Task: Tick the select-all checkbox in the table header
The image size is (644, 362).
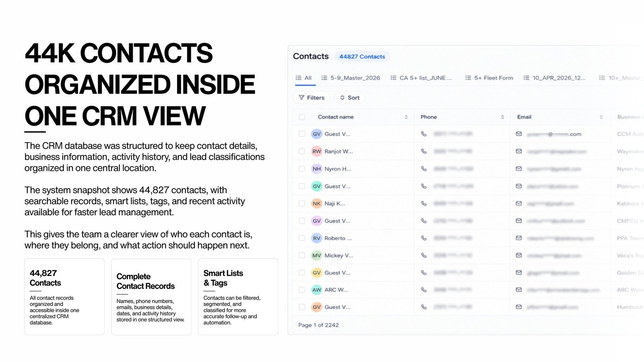Action: [x=302, y=117]
